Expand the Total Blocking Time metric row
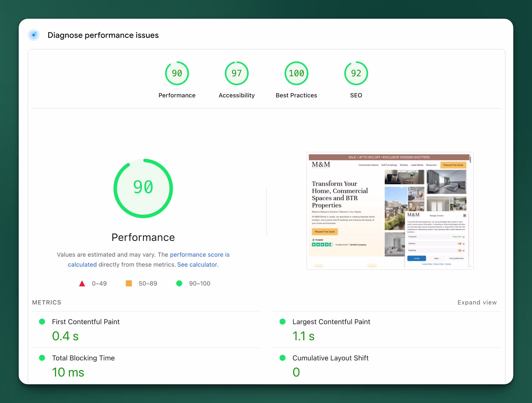This screenshot has height=403, width=532. 83,358
